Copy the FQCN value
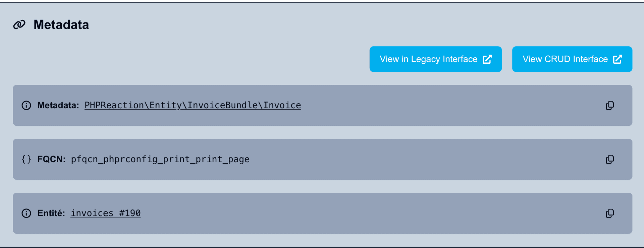The width and height of the screenshot is (644, 248). coord(610,159)
